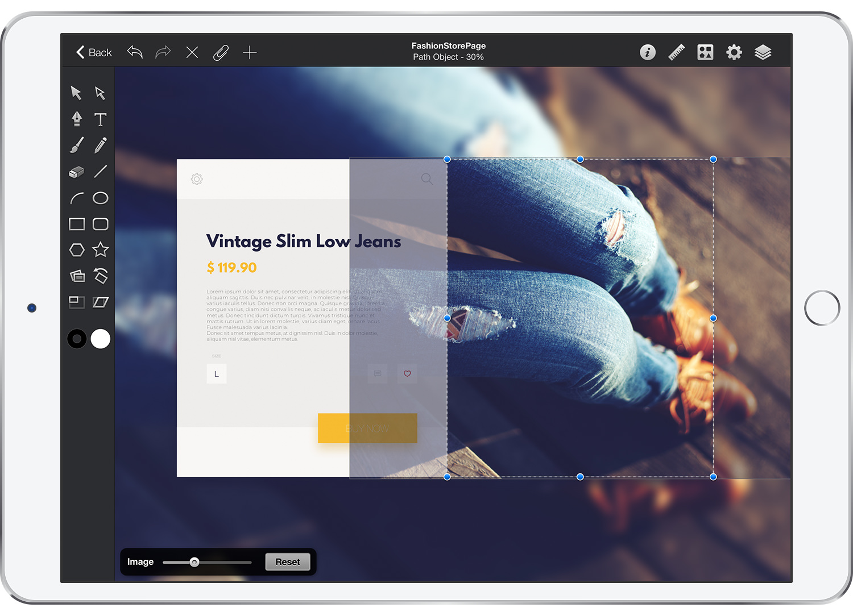This screenshot has height=616, width=853.
Task: Click the top-right selection handle
Action: (x=713, y=160)
